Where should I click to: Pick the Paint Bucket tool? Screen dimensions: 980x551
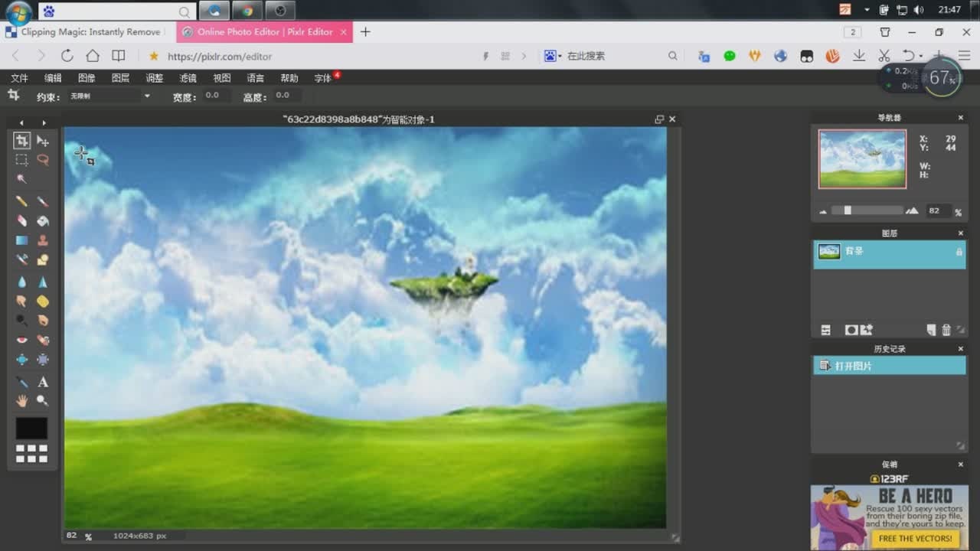pos(43,221)
